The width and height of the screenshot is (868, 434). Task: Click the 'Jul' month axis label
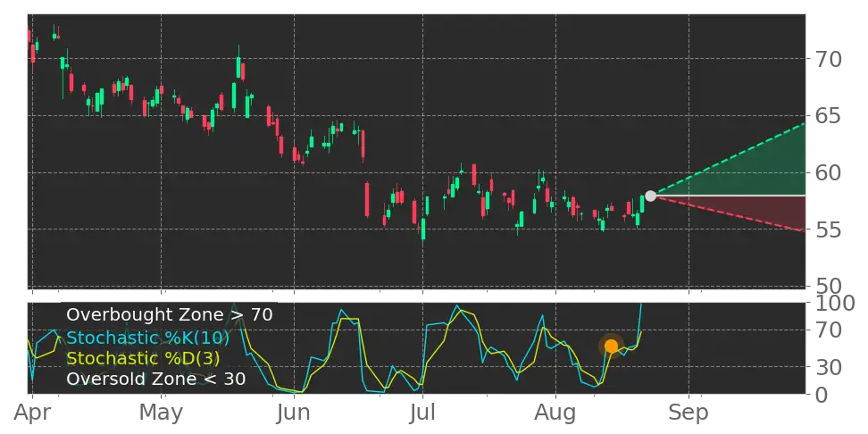tap(422, 413)
